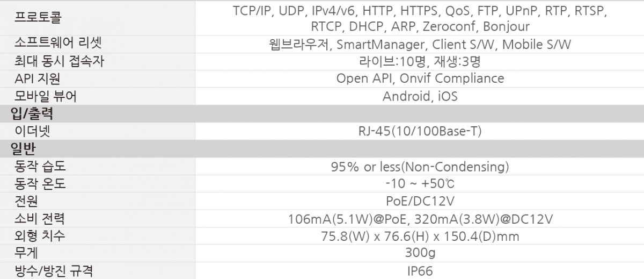Click the 입/출력 section header
The height and width of the screenshot is (279, 644).
pyautogui.click(x=32, y=113)
